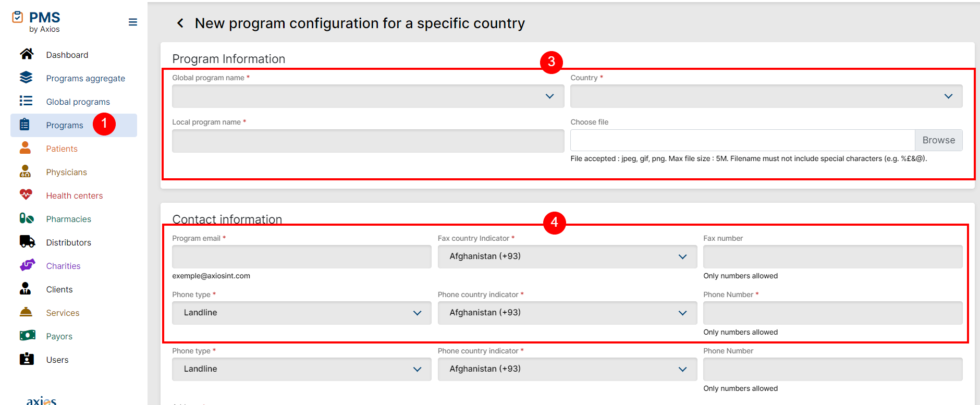Open the Fax country indicator dropdown

(567, 256)
